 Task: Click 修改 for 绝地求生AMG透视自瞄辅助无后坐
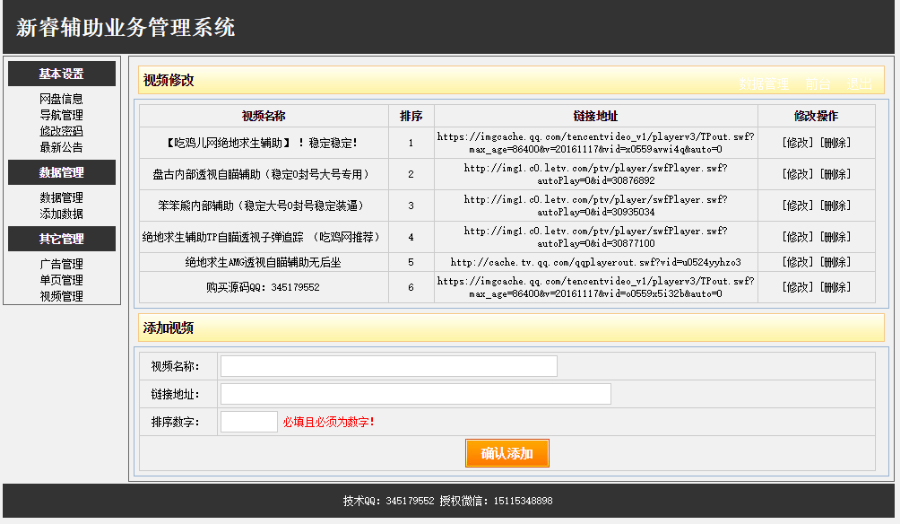[x=798, y=262]
